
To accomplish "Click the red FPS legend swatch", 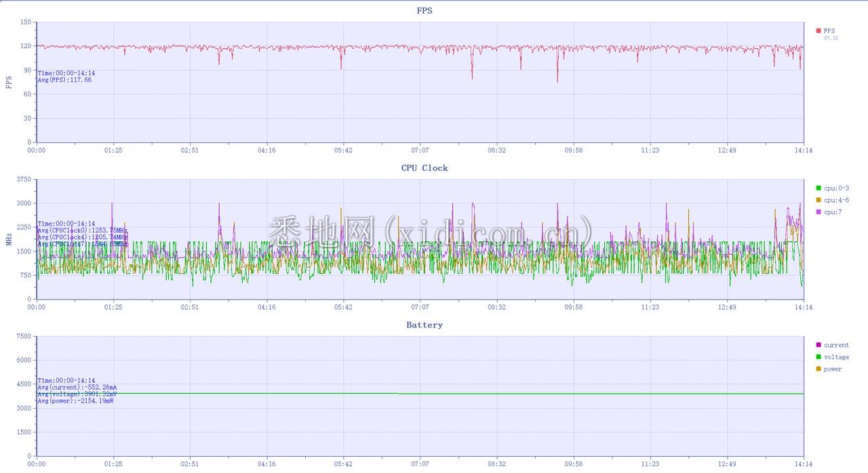I will click(818, 30).
